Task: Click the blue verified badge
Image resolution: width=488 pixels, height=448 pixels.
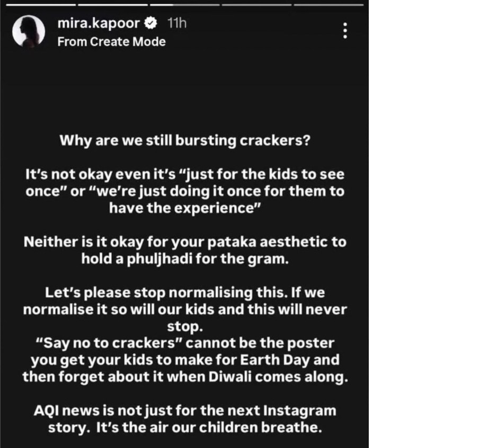Action: (x=150, y=23)
